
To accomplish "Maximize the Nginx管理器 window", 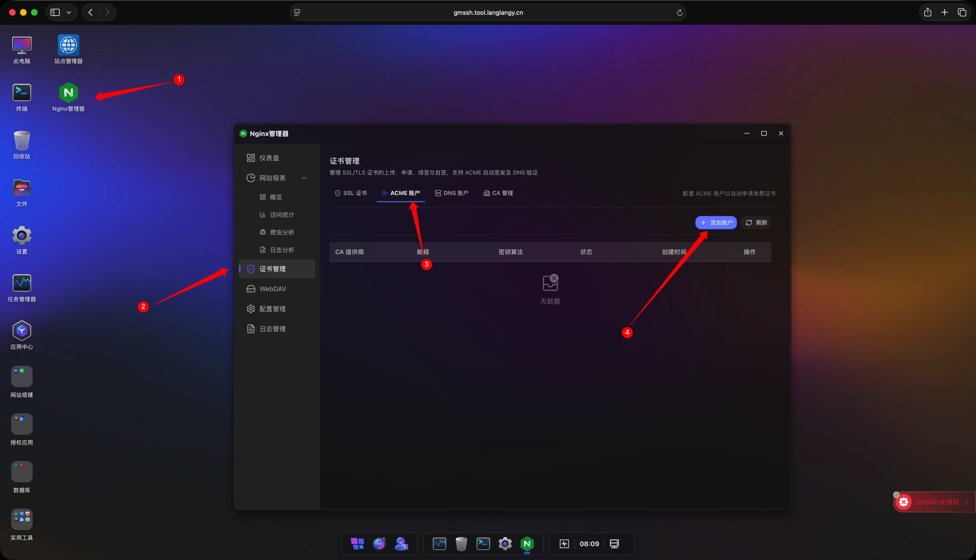I will [764, 133].
